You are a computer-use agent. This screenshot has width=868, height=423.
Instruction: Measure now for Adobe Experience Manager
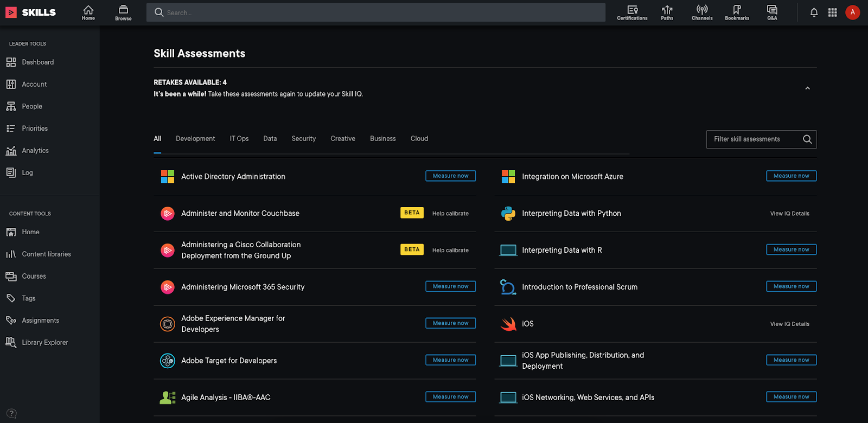[451, 323]
